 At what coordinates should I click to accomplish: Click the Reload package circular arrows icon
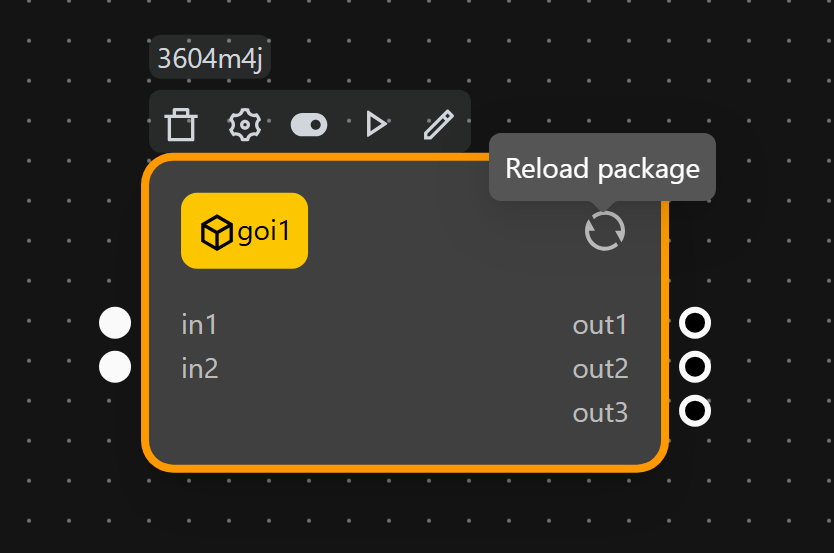click(605, 231)
